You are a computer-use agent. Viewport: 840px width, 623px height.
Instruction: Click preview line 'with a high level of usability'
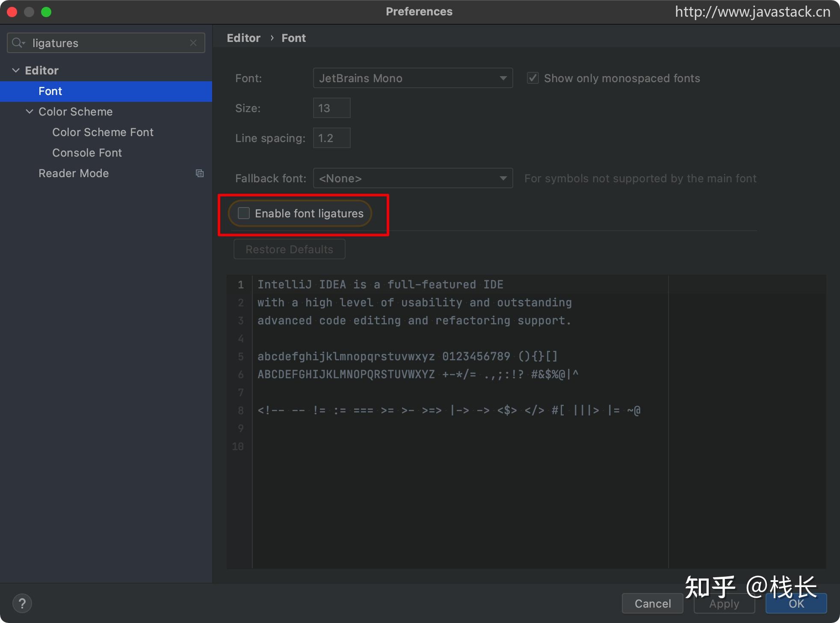pyautogui.click(x=414, y=303)
